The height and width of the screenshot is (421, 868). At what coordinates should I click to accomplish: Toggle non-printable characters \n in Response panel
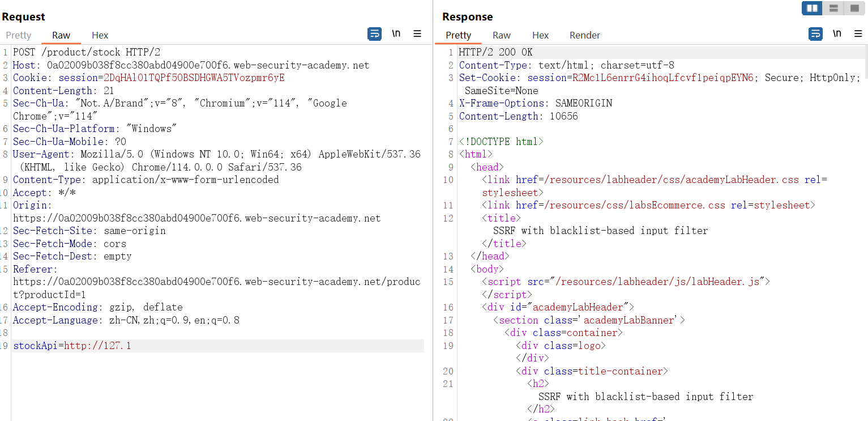point(837,34)
